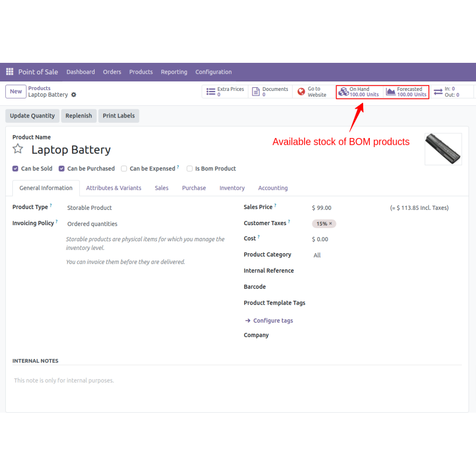Screen dimensions: 476x476
Task: Switch to the Accounting tab
Action: point(273,188)
